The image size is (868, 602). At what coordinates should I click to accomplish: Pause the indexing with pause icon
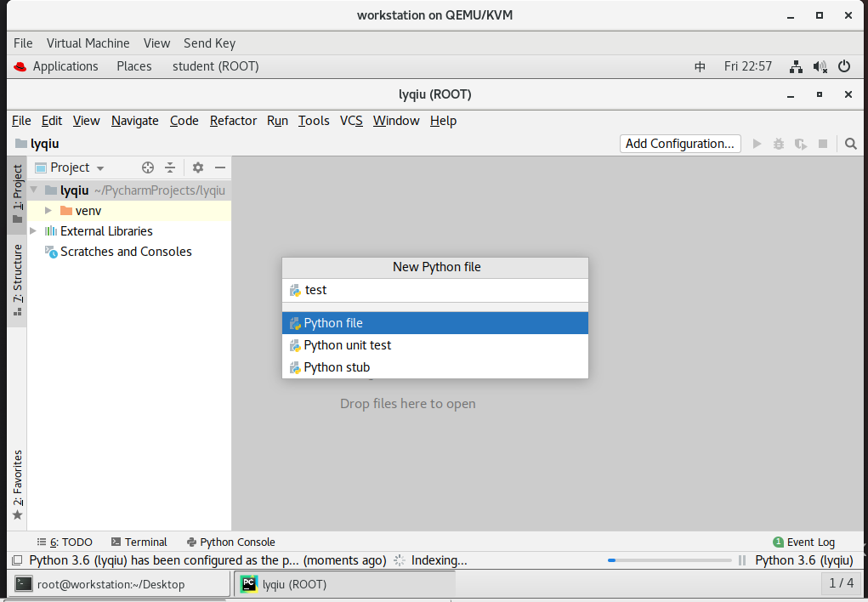coord(742,560)
